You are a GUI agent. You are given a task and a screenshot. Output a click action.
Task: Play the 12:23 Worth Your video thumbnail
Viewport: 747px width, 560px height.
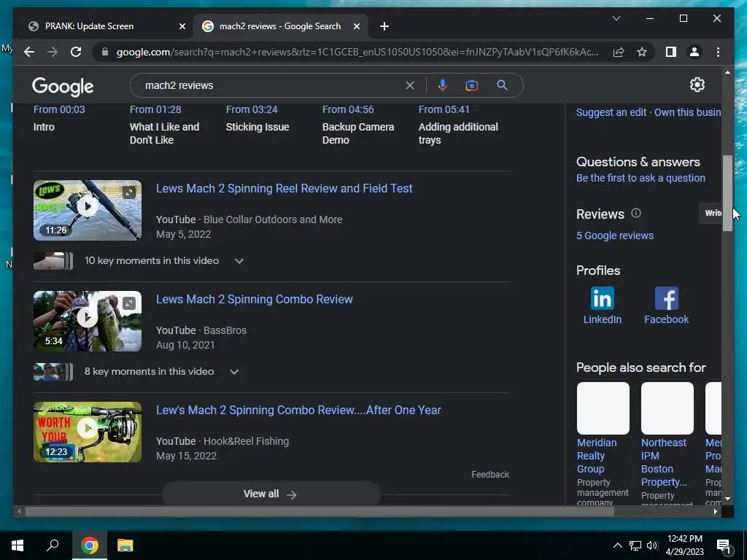click(88, 432)
